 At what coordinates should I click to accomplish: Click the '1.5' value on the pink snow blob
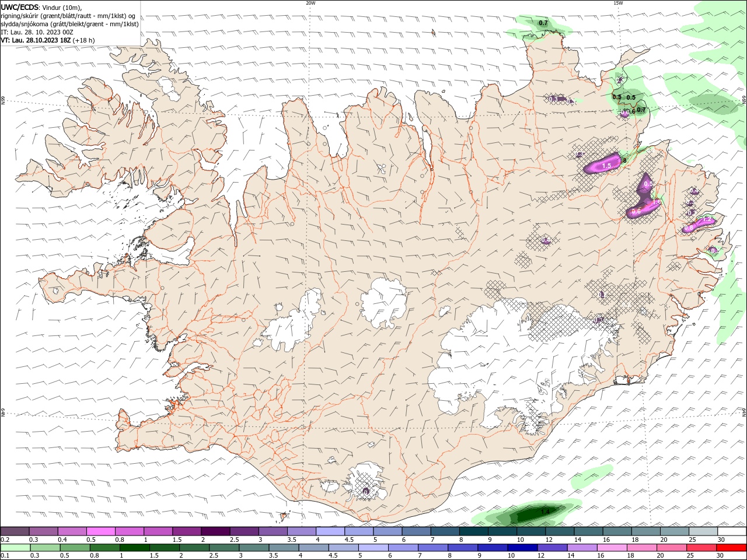point(606,166)
